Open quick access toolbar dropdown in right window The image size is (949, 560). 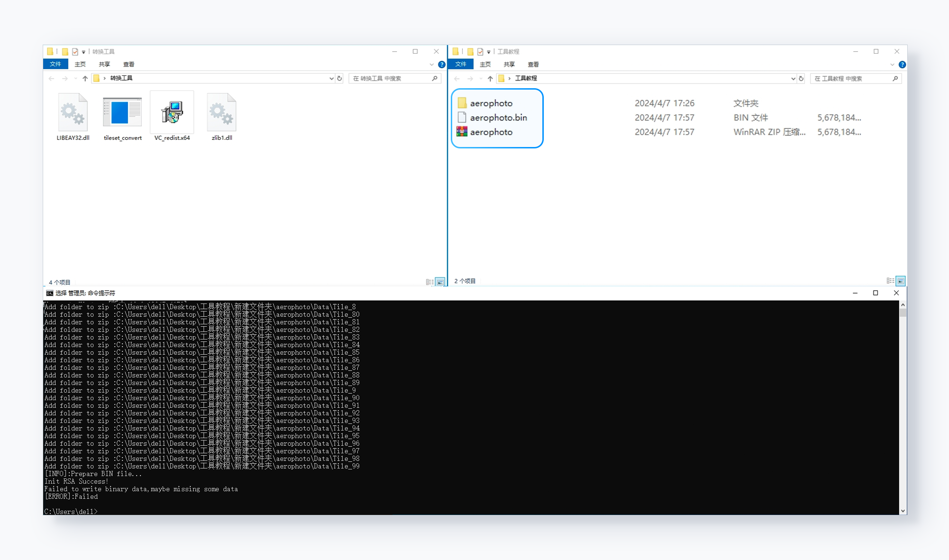coord(489,52)
